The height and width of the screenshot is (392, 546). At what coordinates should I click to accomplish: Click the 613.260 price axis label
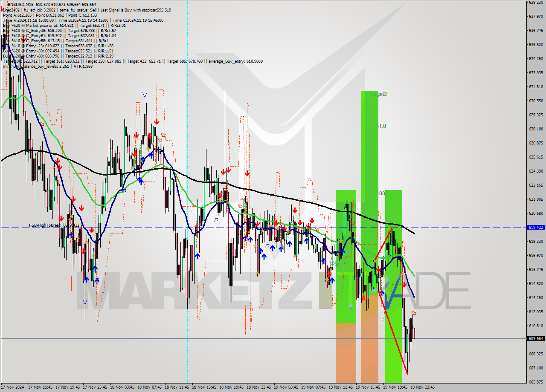pos(536,297)
